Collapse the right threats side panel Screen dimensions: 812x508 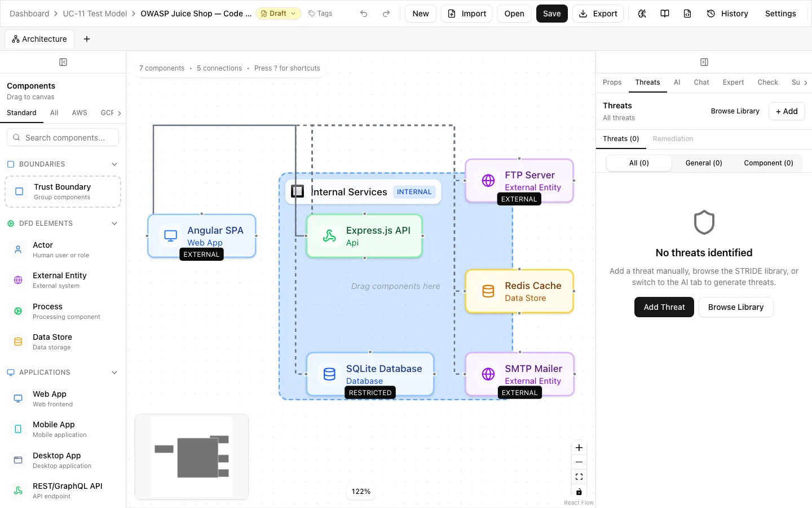pyautogui.click(x=704, y=62)
